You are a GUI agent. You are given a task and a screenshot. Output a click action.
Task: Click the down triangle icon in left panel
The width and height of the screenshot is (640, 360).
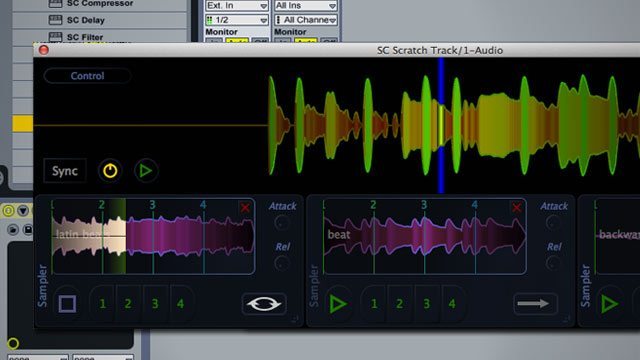click(23, 211)
